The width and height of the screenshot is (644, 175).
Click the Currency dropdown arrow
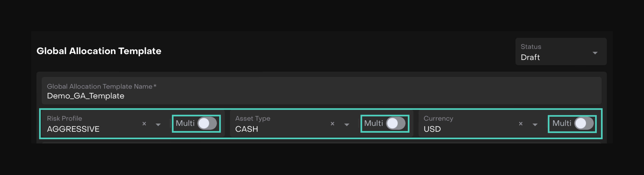(535, 125)
